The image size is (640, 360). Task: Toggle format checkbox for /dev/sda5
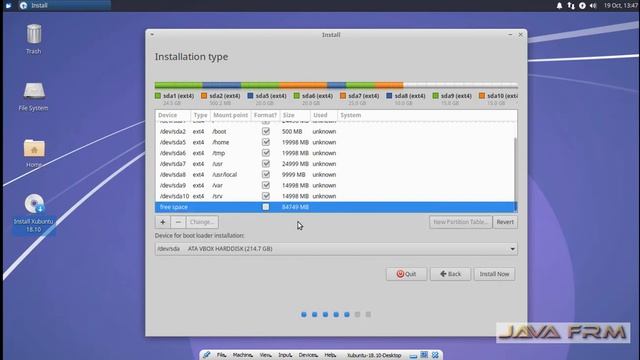266,142
